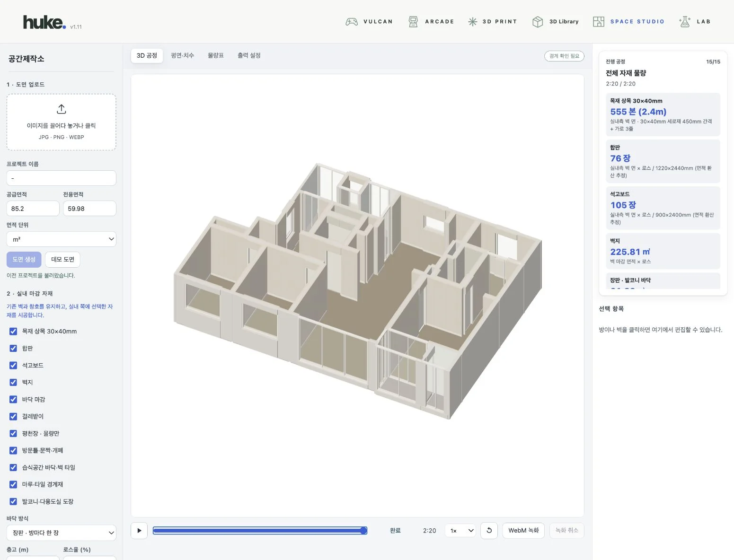734x560 pixels.
Task: Open the 바닥 방식 dropdown
Action: tap(62, 533)
